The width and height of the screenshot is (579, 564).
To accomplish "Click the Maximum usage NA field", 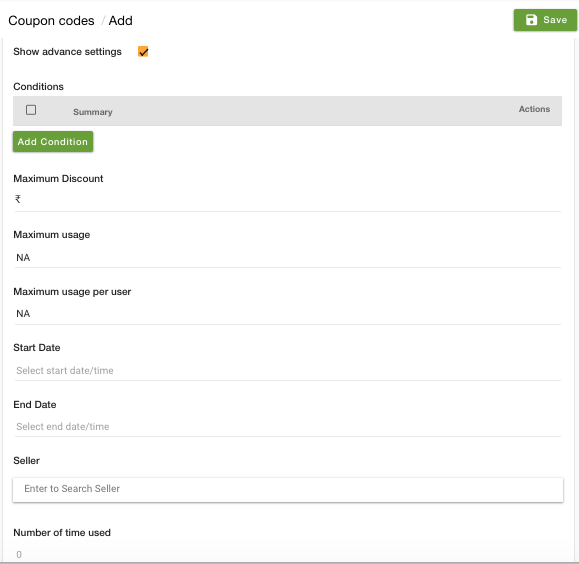I will (288, 257).
